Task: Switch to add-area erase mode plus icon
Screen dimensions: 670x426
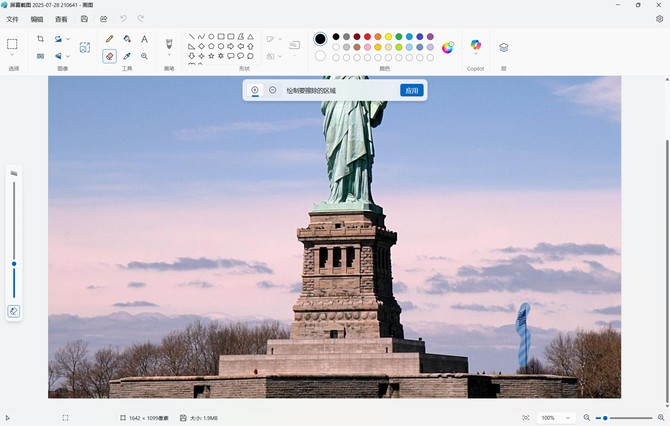Action: (x=255, y=90)
